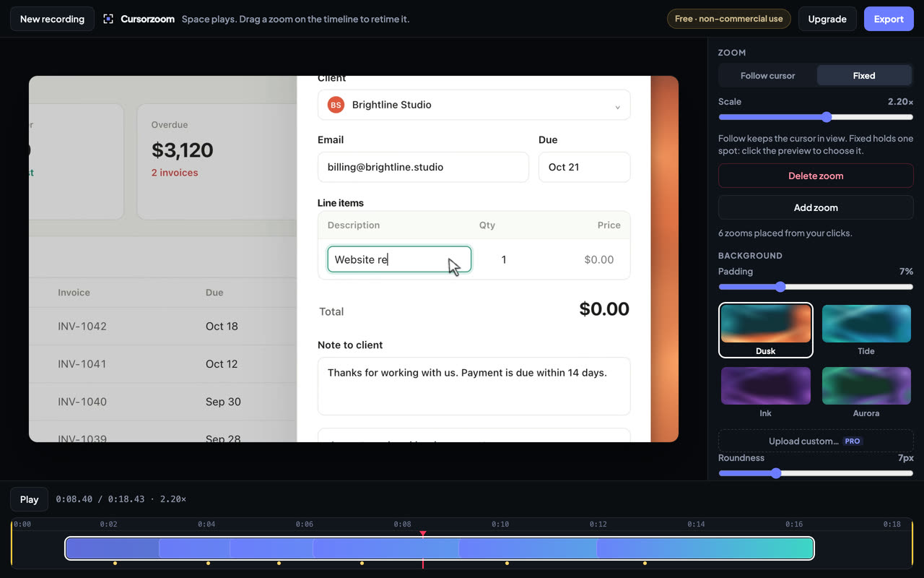Choose the Ink background
This screenshot has width=924, height=578.
tap(766, 392)
